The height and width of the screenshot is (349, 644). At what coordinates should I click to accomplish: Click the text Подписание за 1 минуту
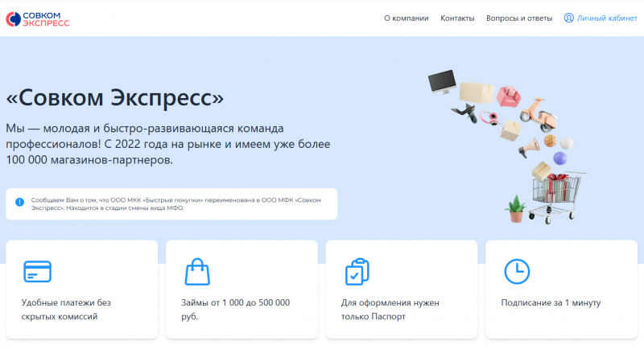(x=551, y=302)
